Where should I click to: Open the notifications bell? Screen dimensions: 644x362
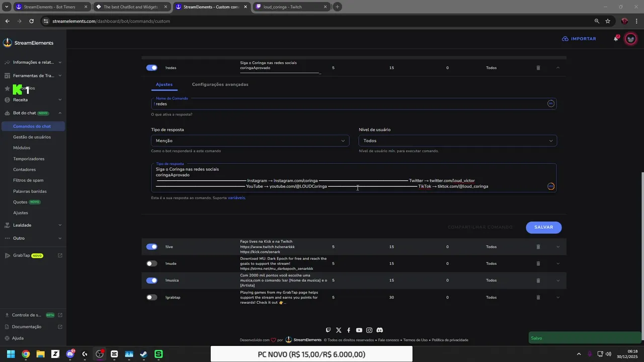(x=616, y=39)
